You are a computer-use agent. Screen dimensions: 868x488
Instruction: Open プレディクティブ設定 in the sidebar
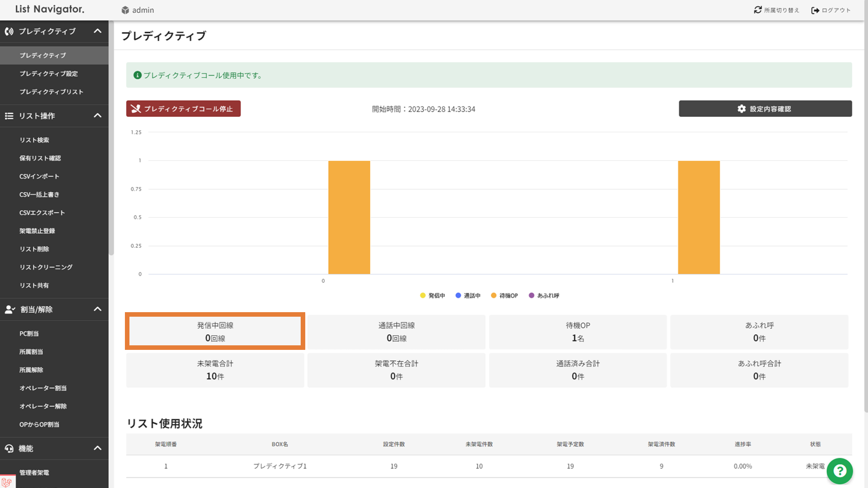coord(49,74)
